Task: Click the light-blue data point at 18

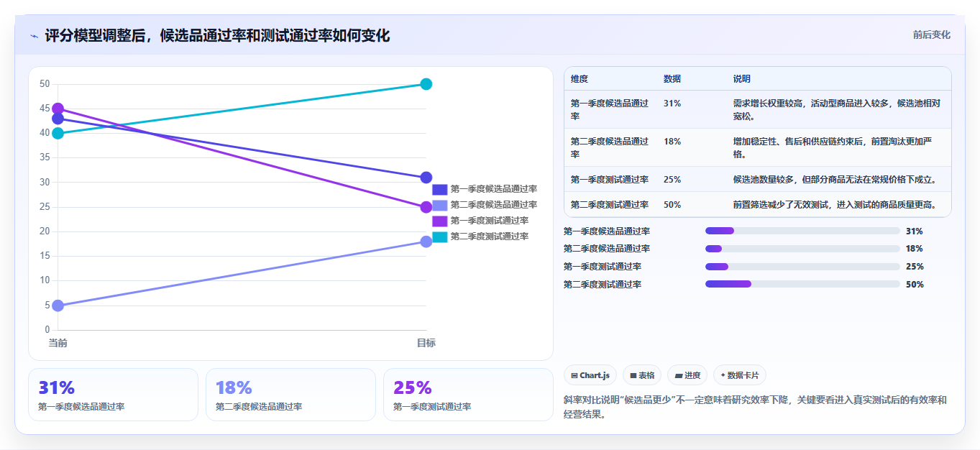Action: (426, 242)
